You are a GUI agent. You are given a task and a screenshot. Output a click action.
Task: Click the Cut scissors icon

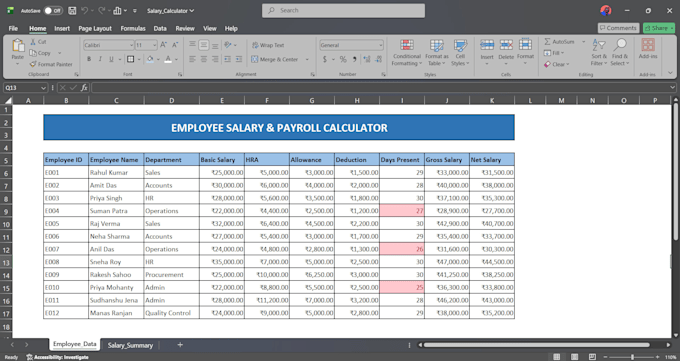(x=33, y=42)
